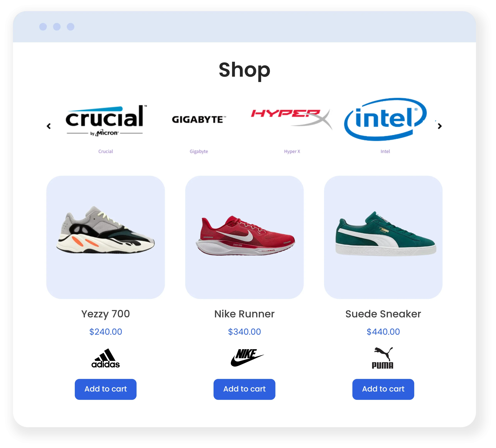Click the Puma logo under Suede Sneaker
This screenshot has width=496, height=448.
[383, 358]
